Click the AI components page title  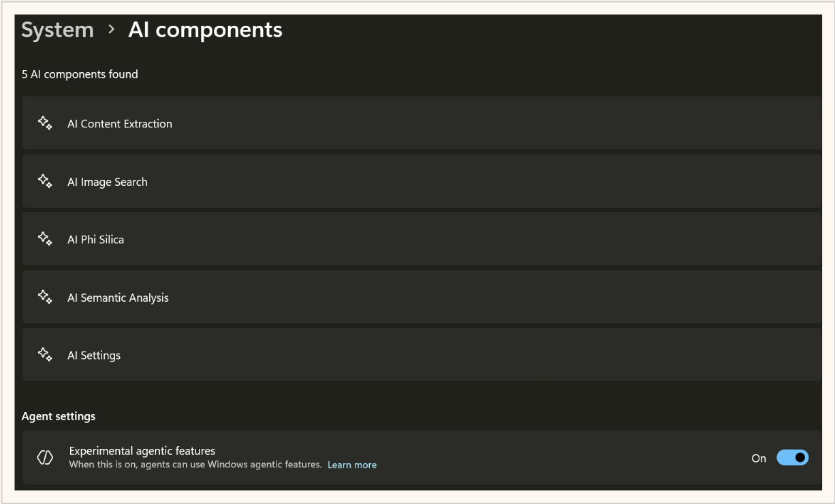coord(205,30)
